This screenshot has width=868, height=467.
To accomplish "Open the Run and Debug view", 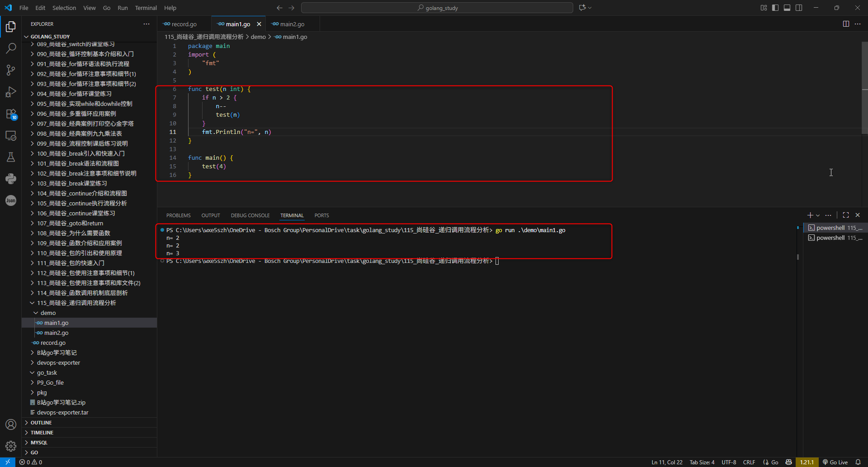I will click(11, 92).
